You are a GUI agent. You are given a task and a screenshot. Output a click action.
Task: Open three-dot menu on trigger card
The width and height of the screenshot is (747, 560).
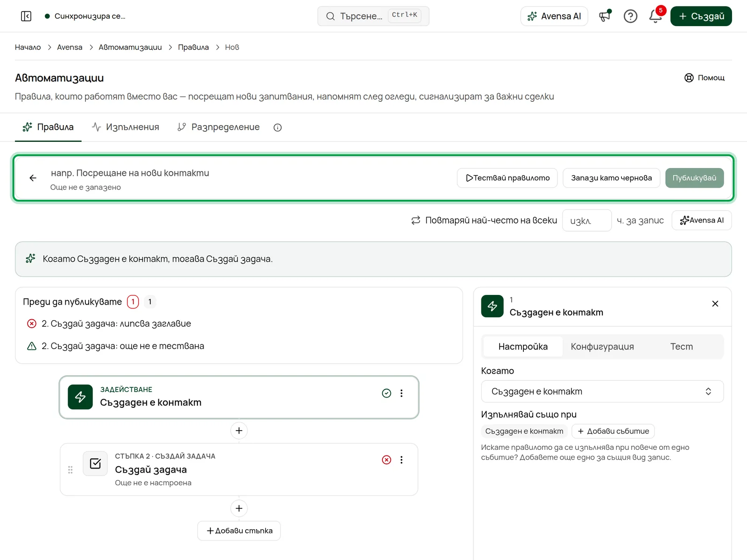402,393
